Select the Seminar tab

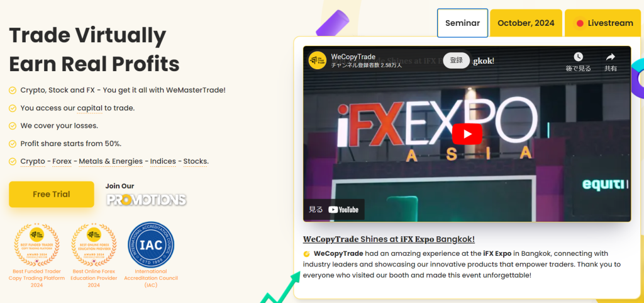462,23
